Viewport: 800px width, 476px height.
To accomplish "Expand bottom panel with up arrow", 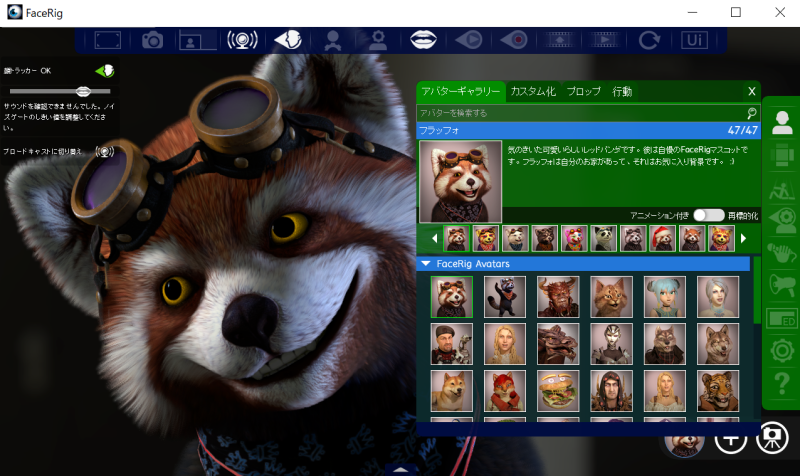I will coord(401,469).
